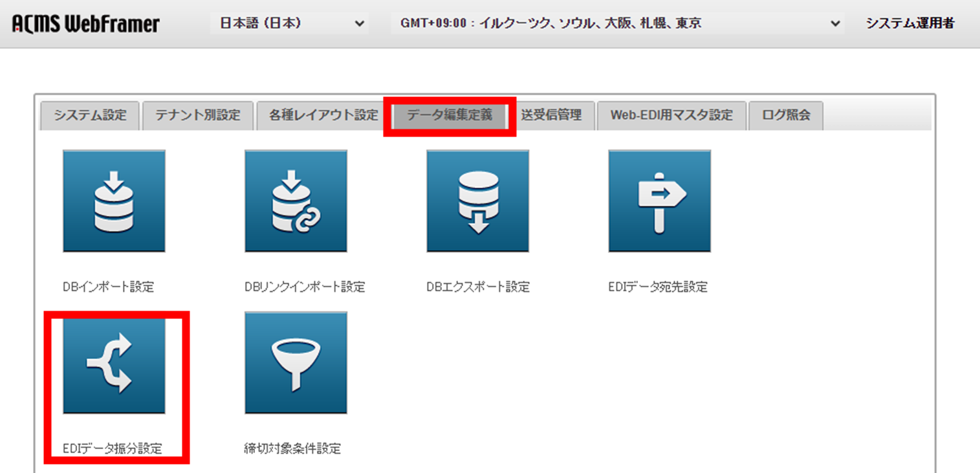Select the DBリンクインポート設定 icon

tap(296, 201)
